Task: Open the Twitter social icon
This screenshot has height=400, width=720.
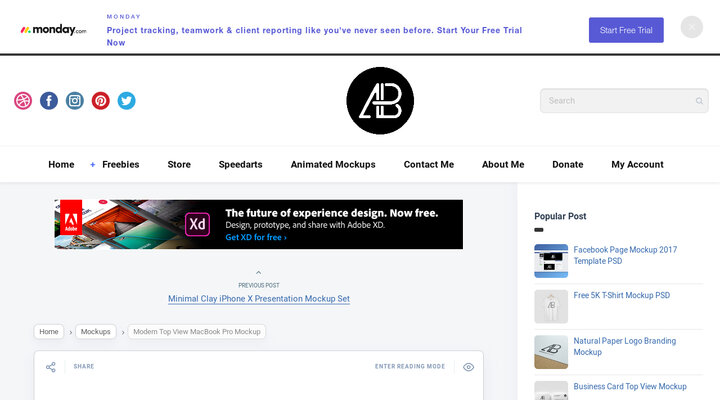Action: tap(126, 101)
